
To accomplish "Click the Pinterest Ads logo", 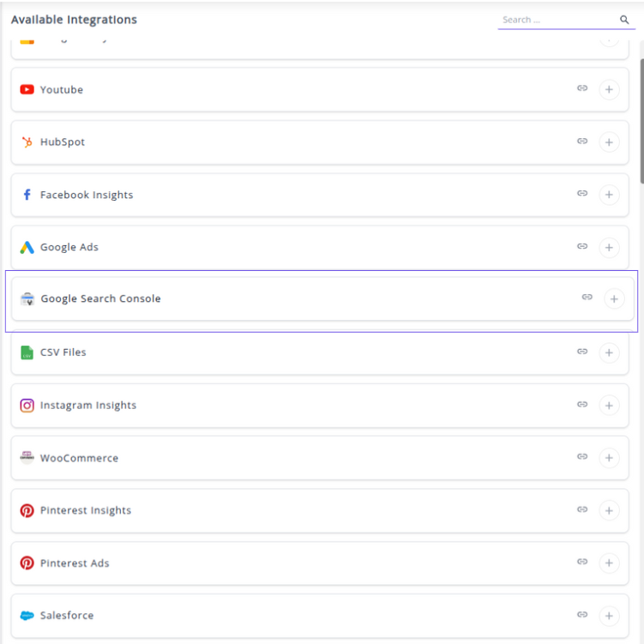I will coord(27,563).
